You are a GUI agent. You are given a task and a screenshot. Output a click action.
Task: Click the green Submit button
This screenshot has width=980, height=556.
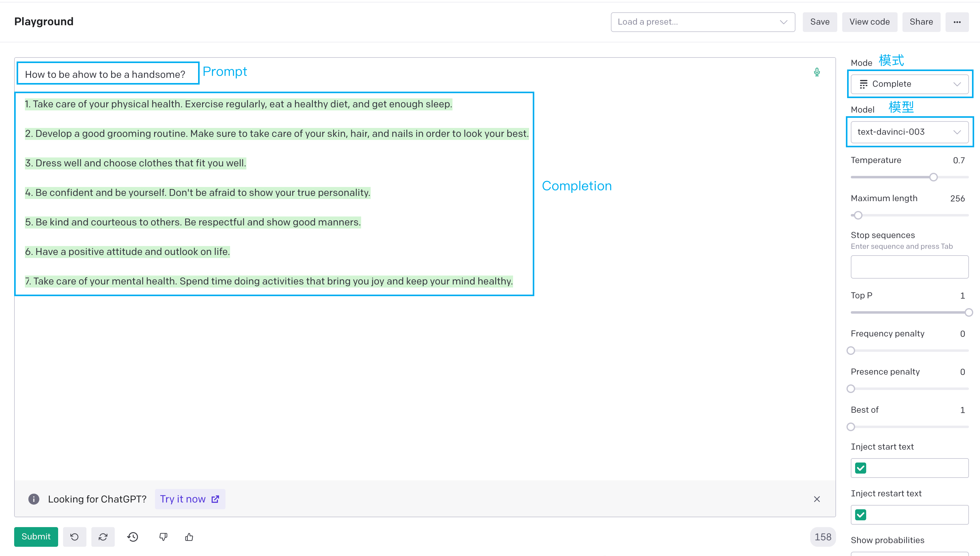(36, 537)
